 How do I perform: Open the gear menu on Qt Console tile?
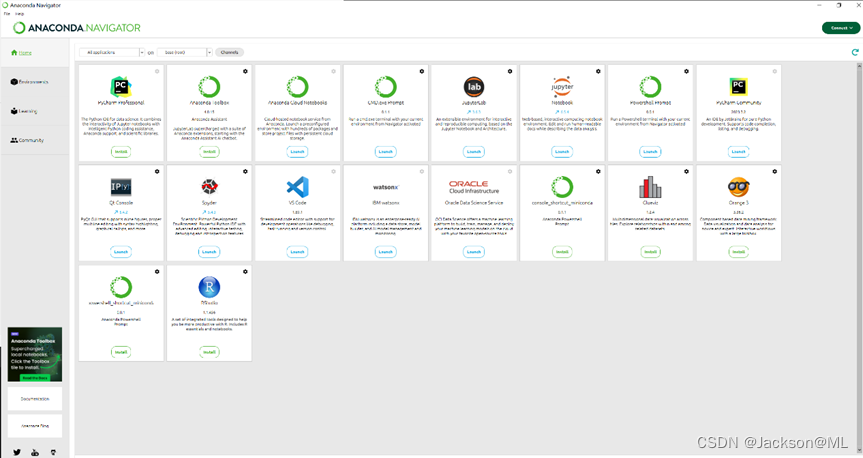pyautogui.click(x=157, y=172)
